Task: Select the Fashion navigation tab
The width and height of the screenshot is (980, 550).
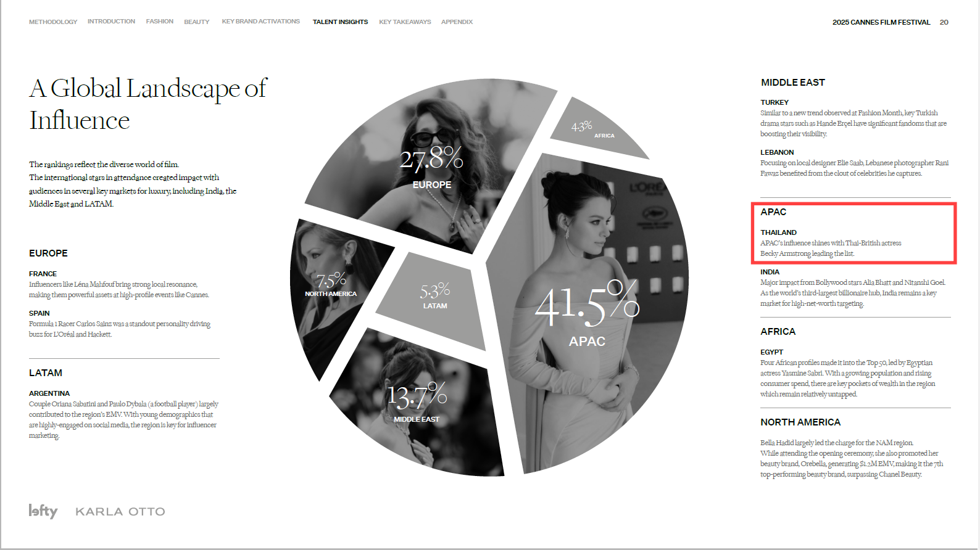Action: pos(159,22)
